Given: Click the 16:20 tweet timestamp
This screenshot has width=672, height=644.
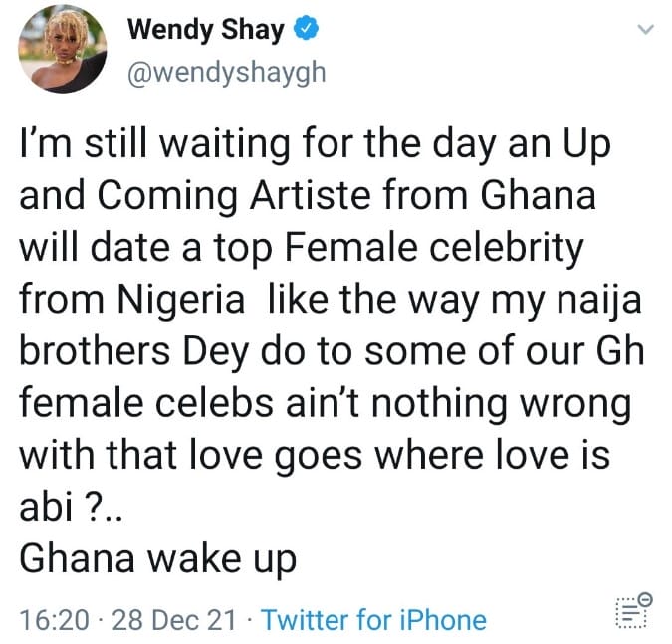Looking at the screenshot, I should tap(50, 621).
